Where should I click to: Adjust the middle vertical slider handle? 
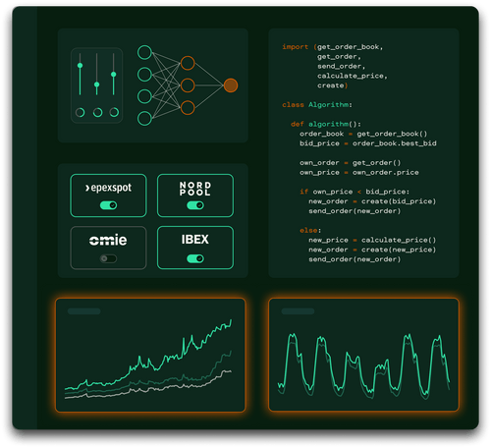(x=96, y=84)
